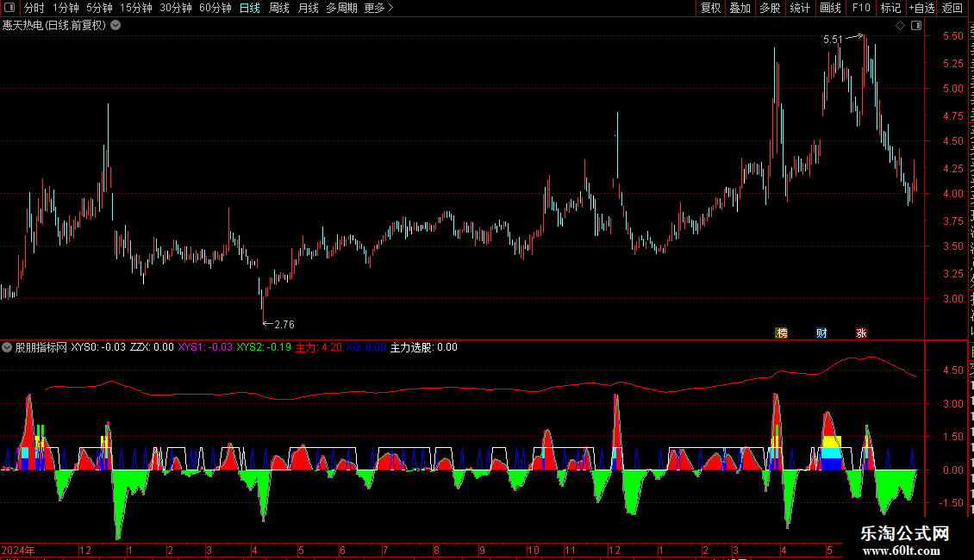Click the ZZX: 0.00 value
Viewport: 974px width, 560px height.
(152, 347)
